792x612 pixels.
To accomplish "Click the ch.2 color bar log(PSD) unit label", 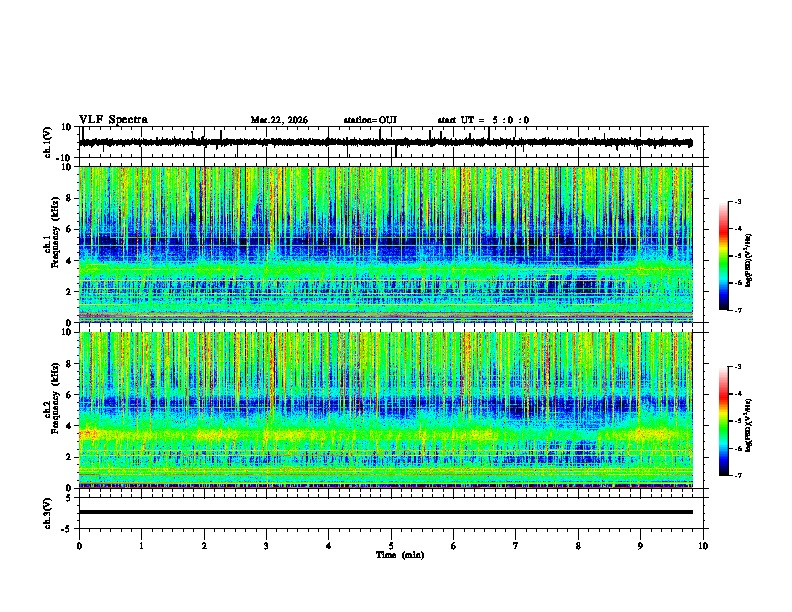I will pos(748,425).
